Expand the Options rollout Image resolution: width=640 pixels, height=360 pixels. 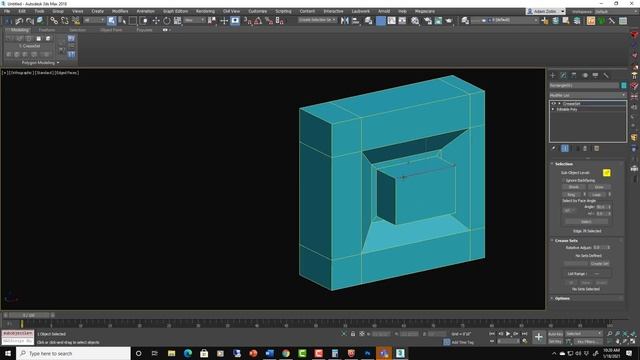point(562,298)
